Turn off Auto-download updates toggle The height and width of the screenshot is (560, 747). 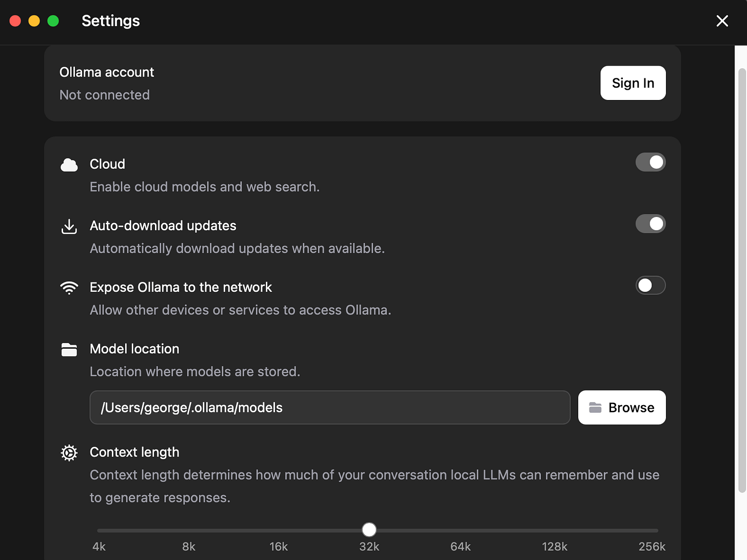tap(650, 224)
